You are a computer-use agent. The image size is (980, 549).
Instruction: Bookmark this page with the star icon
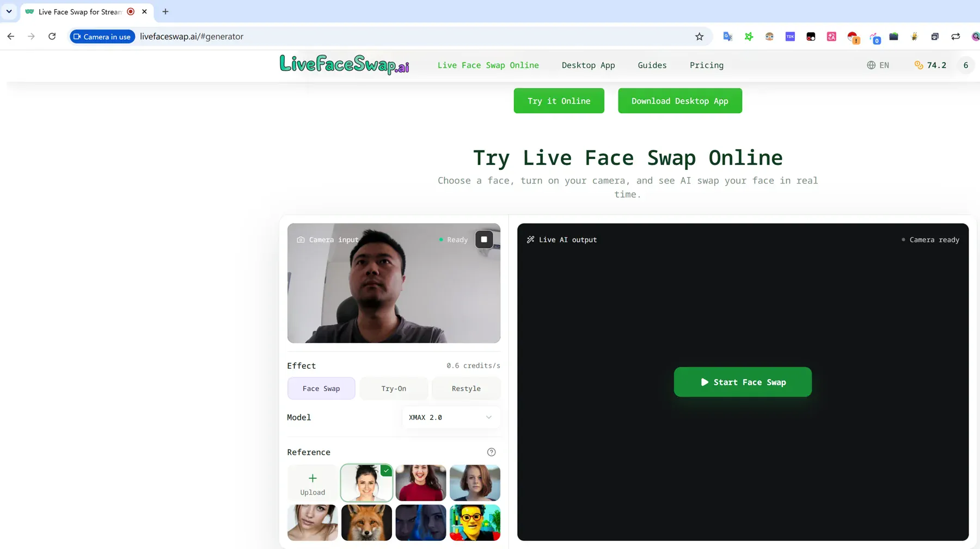click(699, 36)
